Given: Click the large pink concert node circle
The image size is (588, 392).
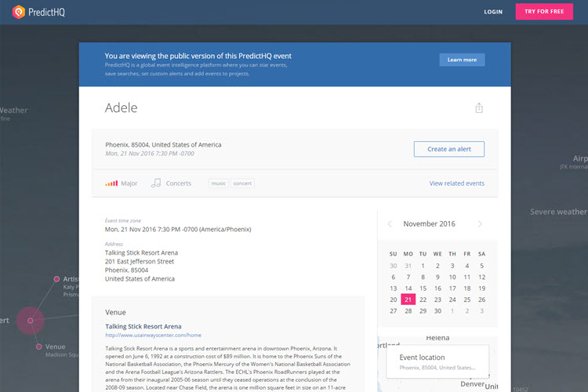Looking at the screenshot, I should point(31,321).
